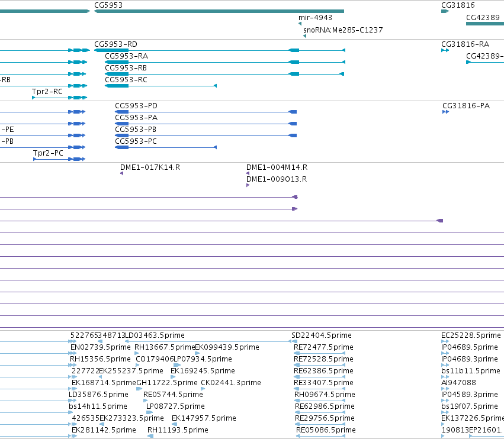The width and height of the screenshot is (504, 439).
Task: Click the EK147957.5prime EST label
Action: click(204, 418)
